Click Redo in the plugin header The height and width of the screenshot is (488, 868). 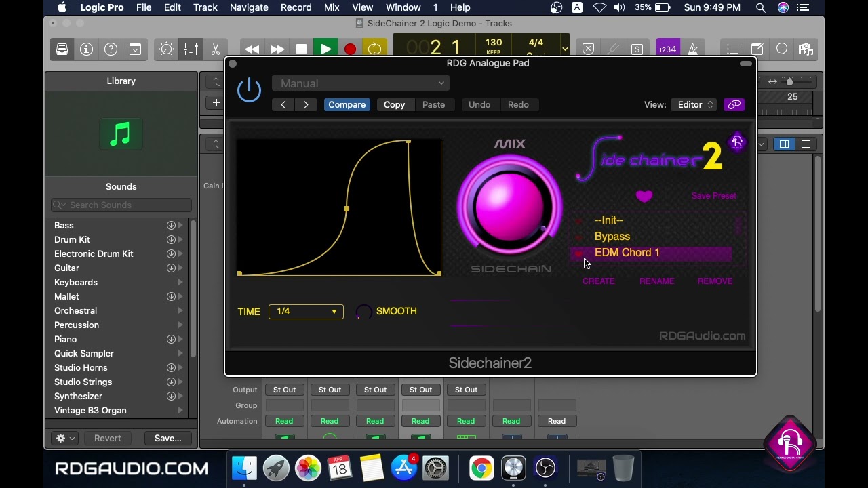tap(518, 104)
